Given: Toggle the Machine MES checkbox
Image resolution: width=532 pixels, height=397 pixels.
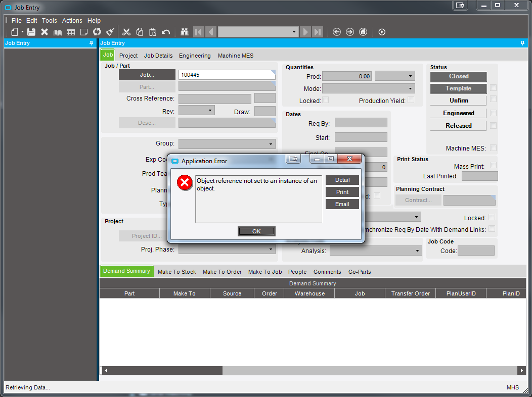Looking at the screenshot, I should pos(494,147).
